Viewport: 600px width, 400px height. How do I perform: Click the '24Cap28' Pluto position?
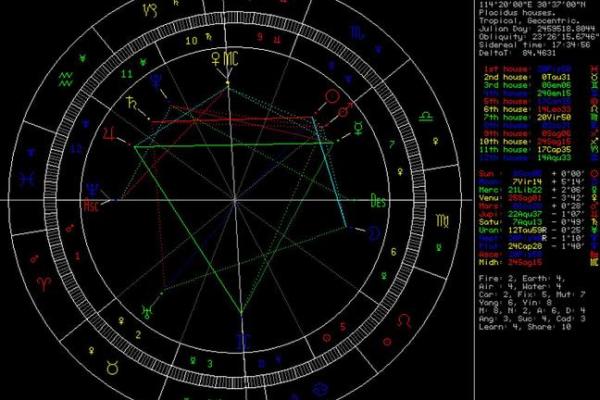click(525, 246)
